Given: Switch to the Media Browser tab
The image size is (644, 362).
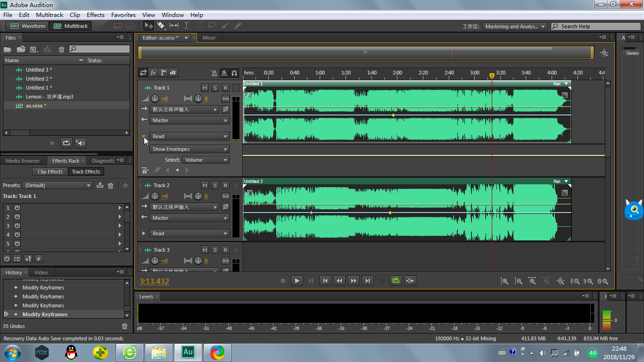Looking at the screenshot, I should (x=23, y=161).
